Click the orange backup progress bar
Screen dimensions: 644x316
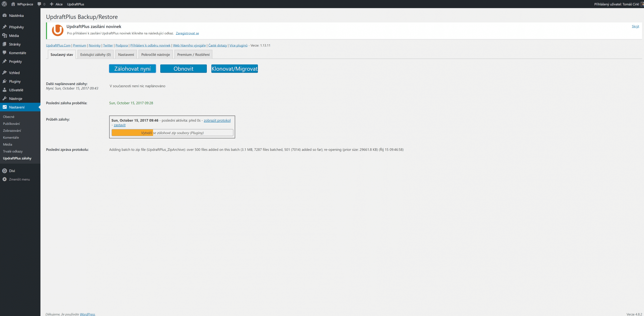coord(172,133)
